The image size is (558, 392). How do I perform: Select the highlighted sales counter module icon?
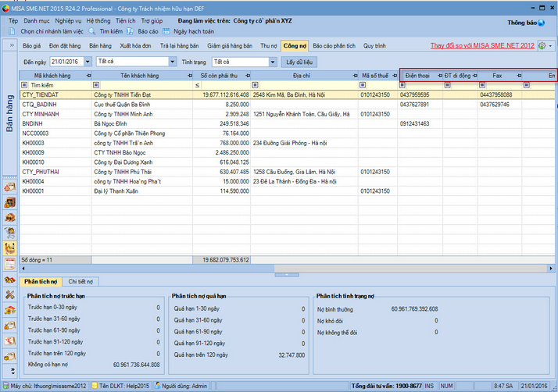(x=10, y=248)
